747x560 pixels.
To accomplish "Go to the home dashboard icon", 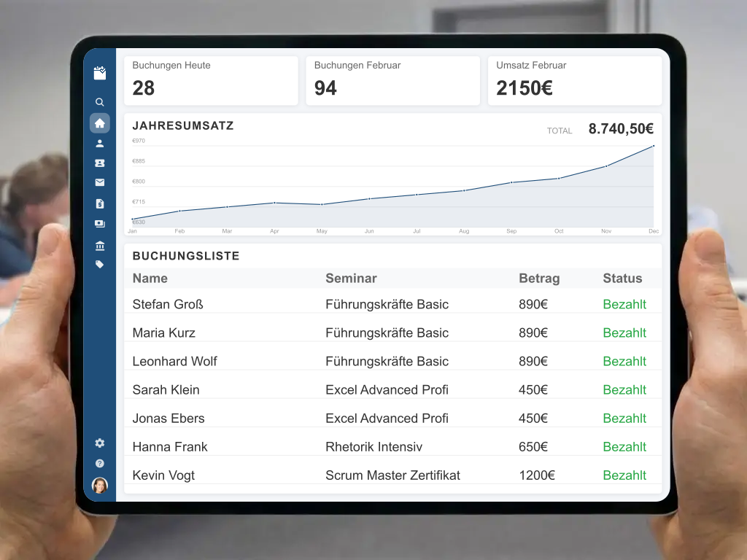I will pyautogui.click(x=100, y=123).
